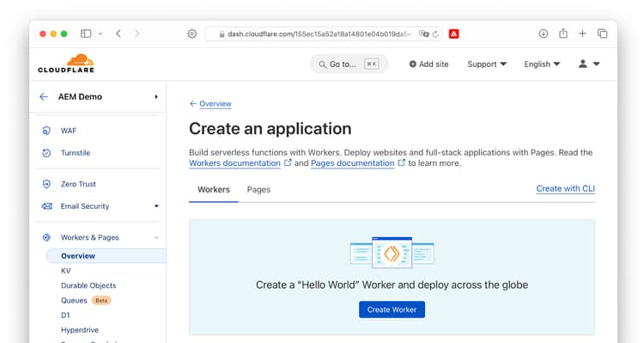Open D1 in the sidebar
The image size is (644, 343).
coord(65,315)
